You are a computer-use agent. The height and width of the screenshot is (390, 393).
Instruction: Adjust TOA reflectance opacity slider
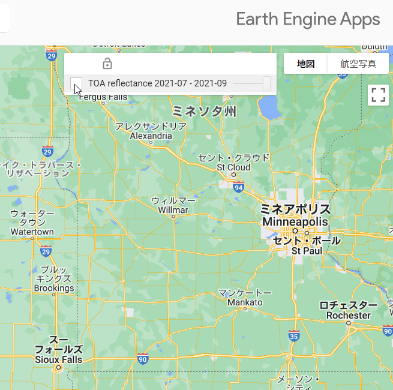point(252,83)
